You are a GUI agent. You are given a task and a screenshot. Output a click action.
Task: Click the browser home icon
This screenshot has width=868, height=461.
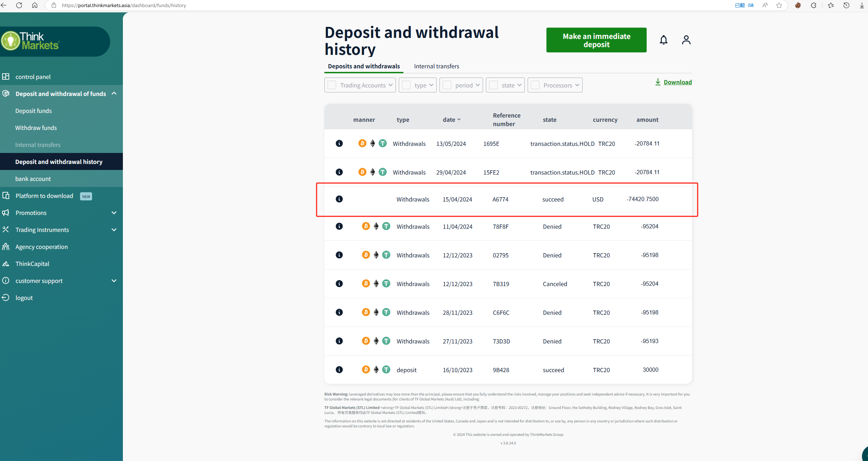tap(35, 5)
